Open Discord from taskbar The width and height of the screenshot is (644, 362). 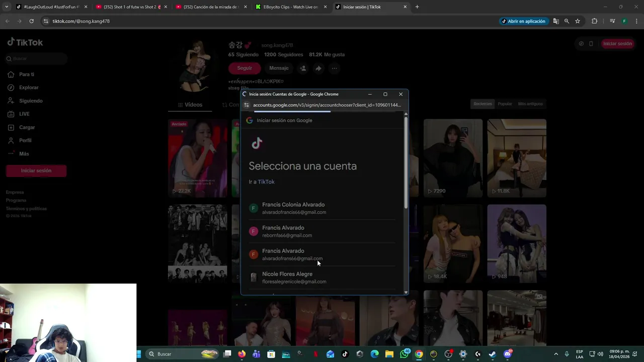pyautogui.click(x=508, y=354)
